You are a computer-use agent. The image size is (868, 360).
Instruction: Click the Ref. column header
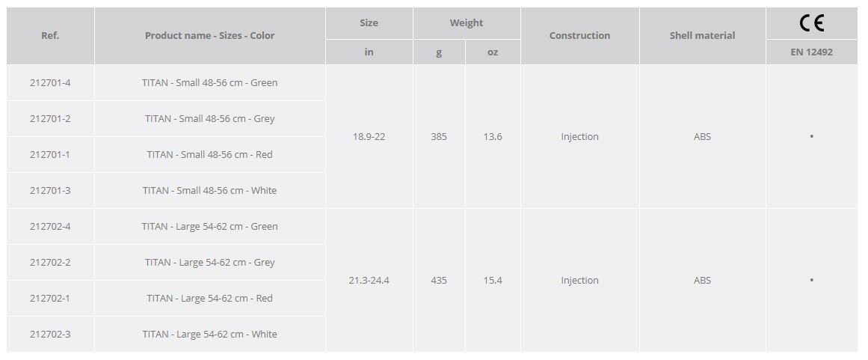(50, 35)
